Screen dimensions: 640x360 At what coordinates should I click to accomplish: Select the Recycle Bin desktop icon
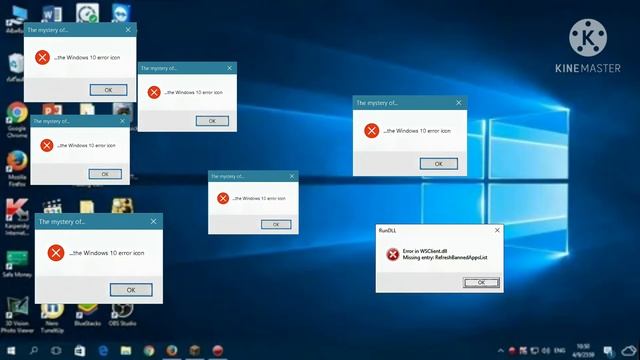point(16,67)
